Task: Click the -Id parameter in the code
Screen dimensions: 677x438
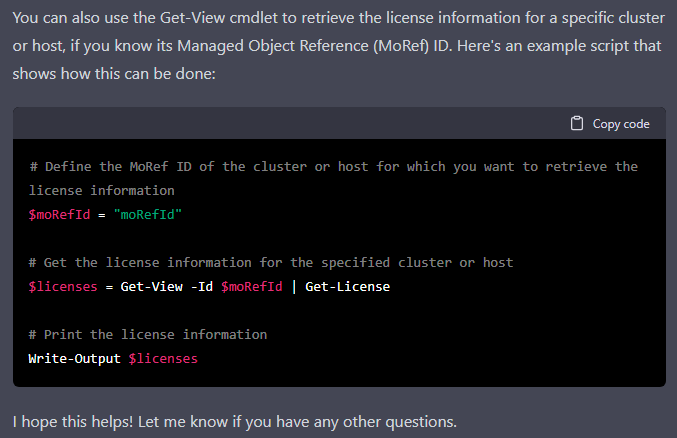Action: coord(202,286)
